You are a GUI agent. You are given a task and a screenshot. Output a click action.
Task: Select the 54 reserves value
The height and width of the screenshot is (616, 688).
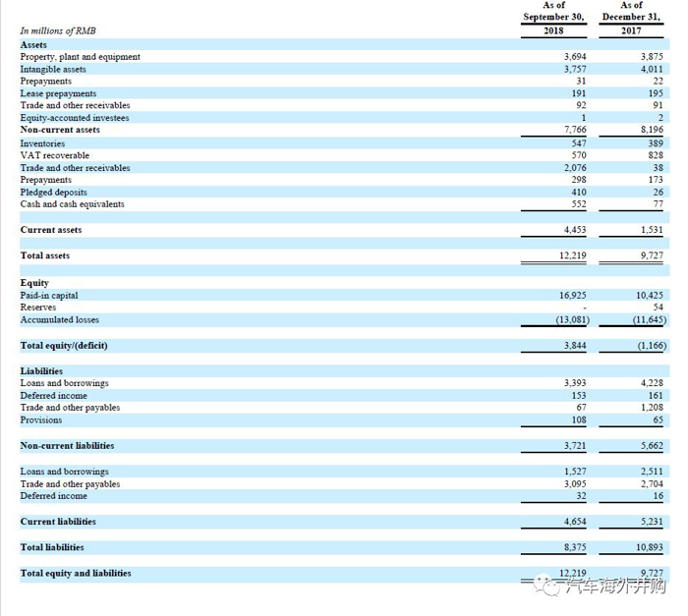(659, 308)
